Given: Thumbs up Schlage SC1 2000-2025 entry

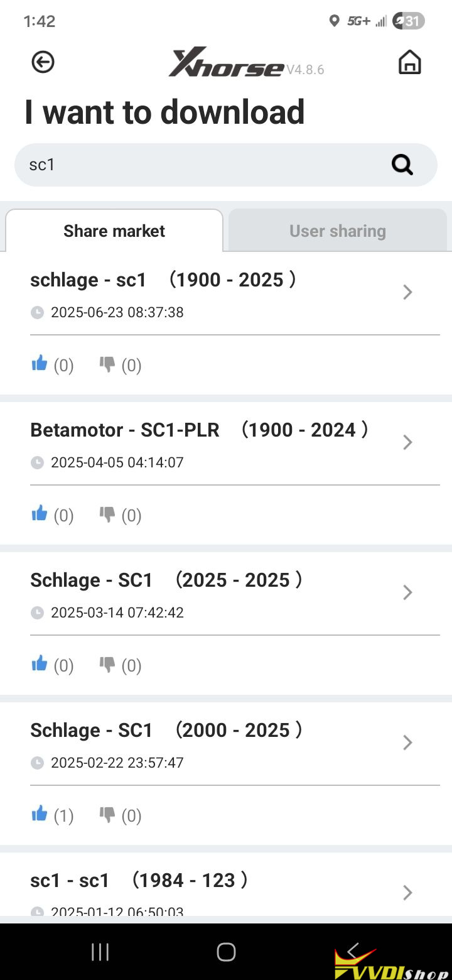Looking at the screenshot, I should pyautogui.click(x=40, y=814).
